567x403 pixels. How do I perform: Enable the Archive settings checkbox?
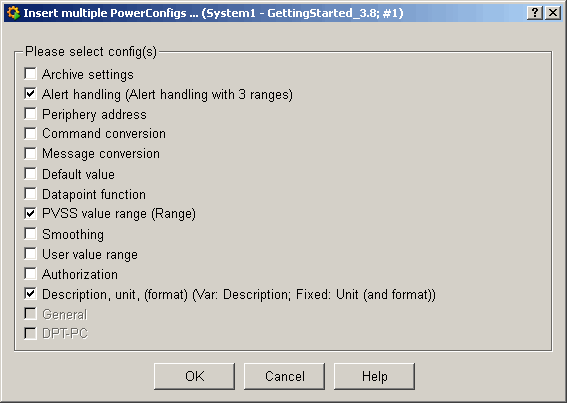(30, 73)
